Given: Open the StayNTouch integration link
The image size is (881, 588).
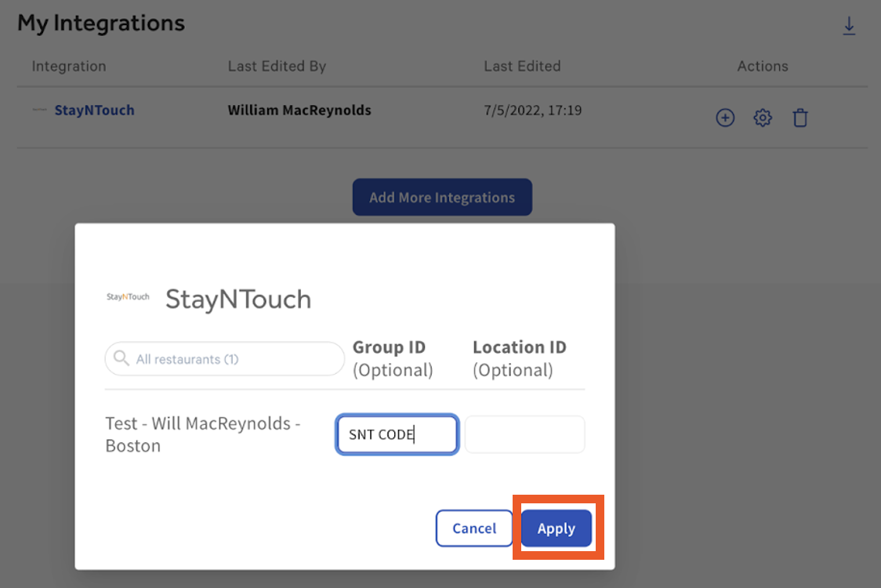Looking at the screenshot, I should coord(94,111).
